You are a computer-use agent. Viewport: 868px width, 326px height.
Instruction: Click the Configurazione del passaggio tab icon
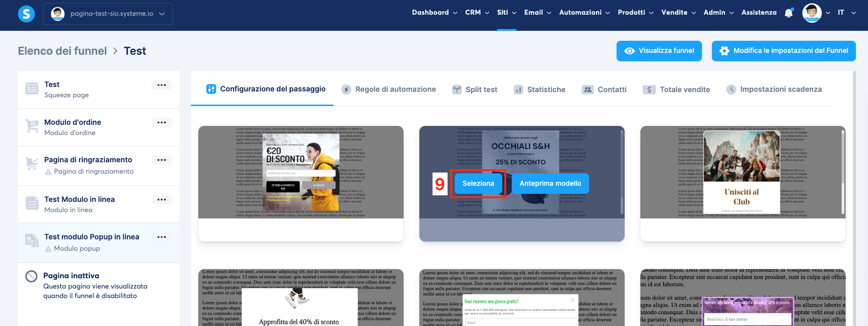(211, 89)
